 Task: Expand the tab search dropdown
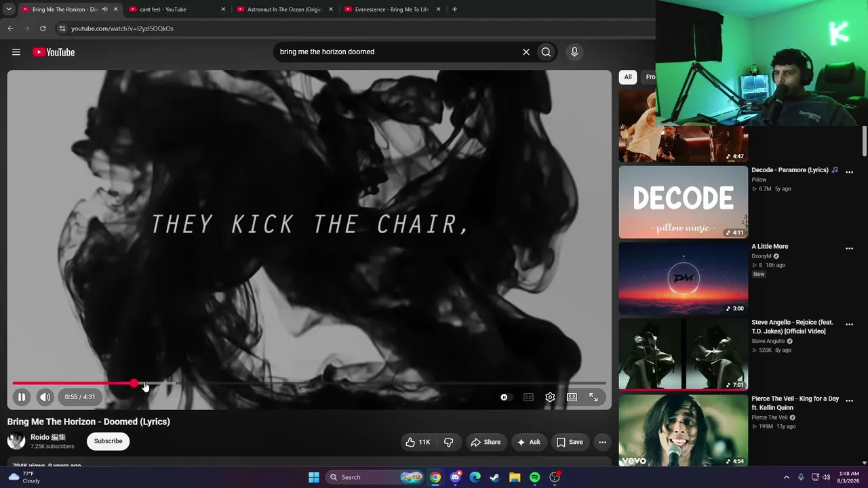9,9
